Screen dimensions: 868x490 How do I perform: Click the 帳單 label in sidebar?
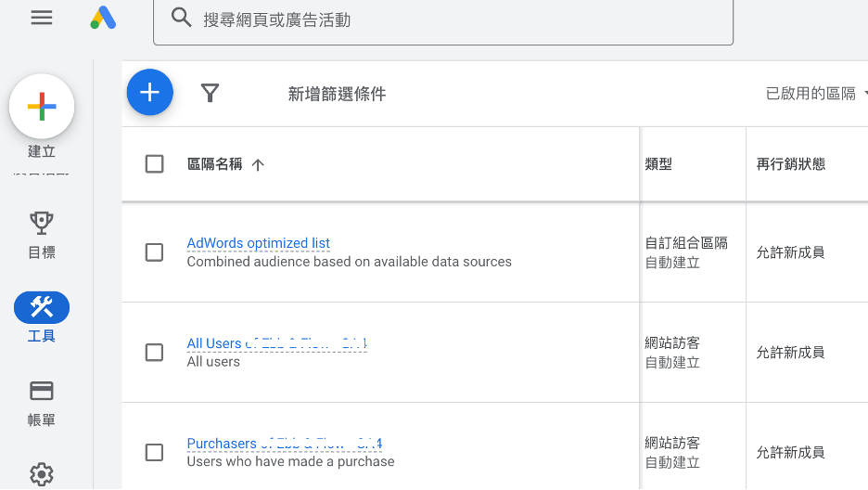pyautogui.click(x=42, y=420)
